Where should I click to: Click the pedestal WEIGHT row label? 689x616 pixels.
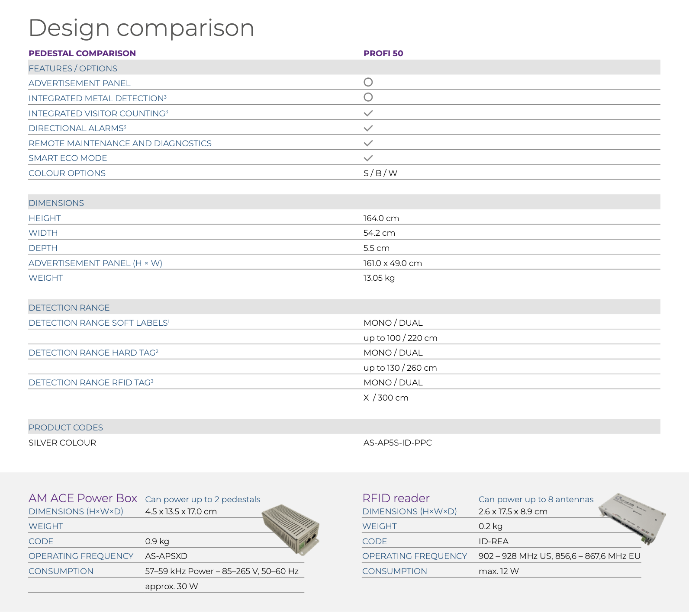46,278
